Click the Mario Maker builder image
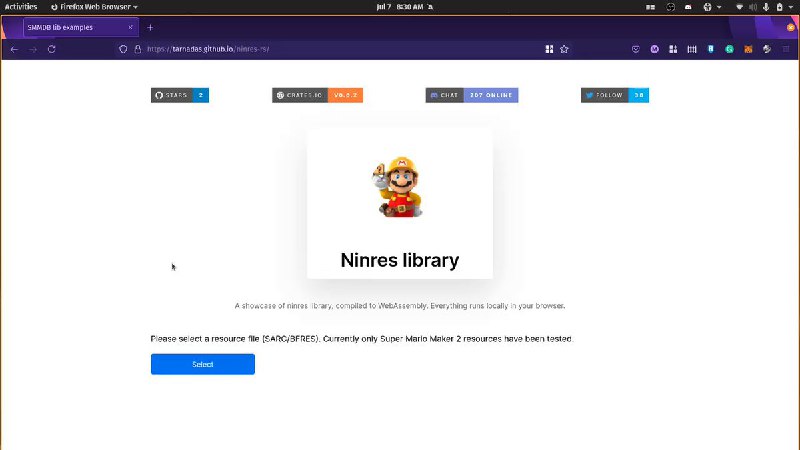This screenshot has width=800, height=450. (x=398, y=187)
